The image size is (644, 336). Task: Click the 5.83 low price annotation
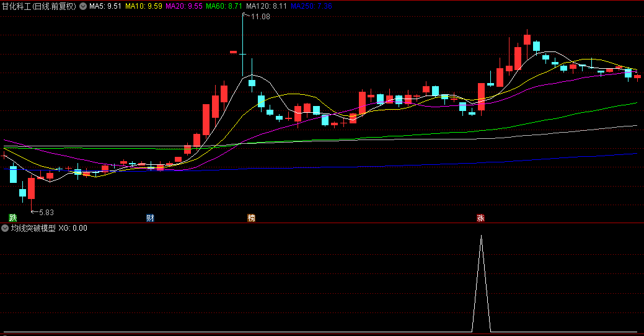46,213
